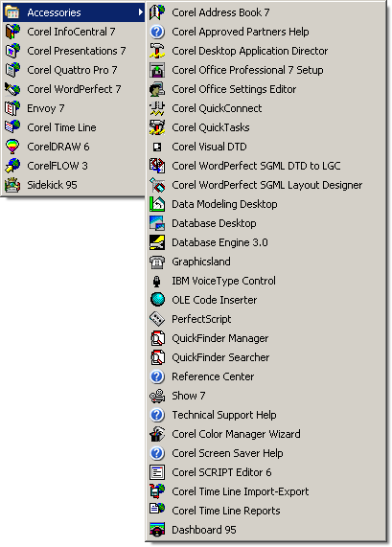Launch Corel WordPerfect 7
The width and height of the screenshot is (392, 547).
pyautogui.click(x=74, y=89)
